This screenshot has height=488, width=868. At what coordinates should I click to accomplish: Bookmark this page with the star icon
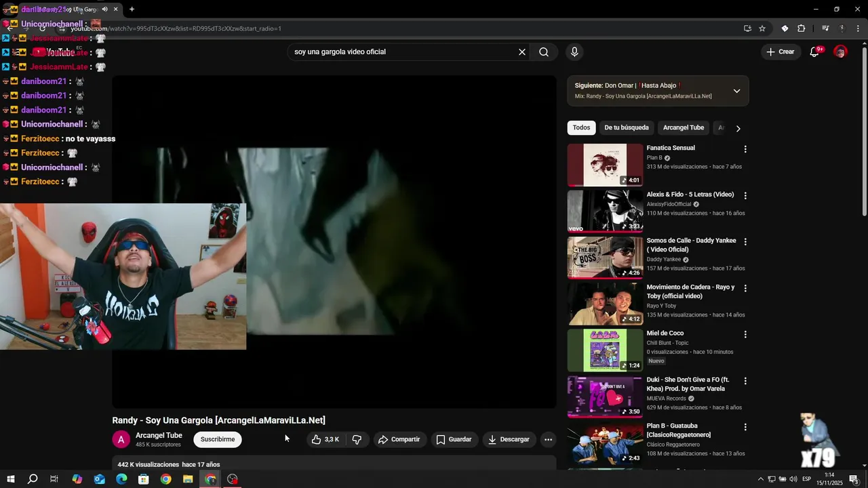point(762,28)
